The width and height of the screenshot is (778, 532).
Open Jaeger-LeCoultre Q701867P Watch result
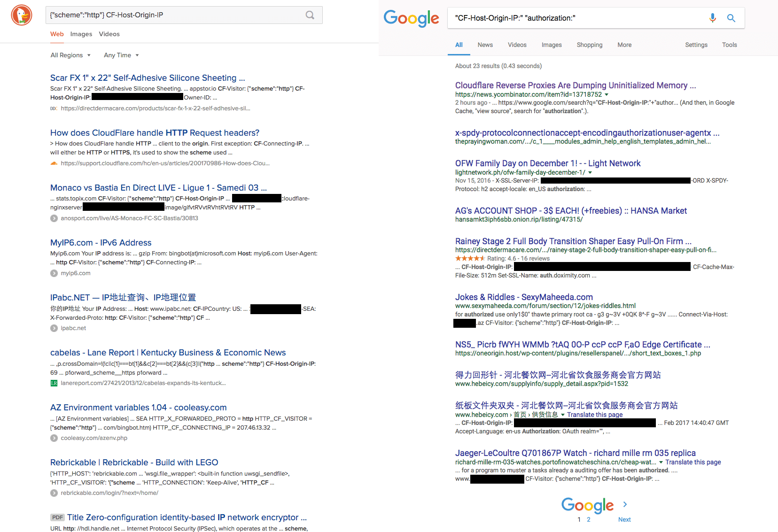[576, 453]
